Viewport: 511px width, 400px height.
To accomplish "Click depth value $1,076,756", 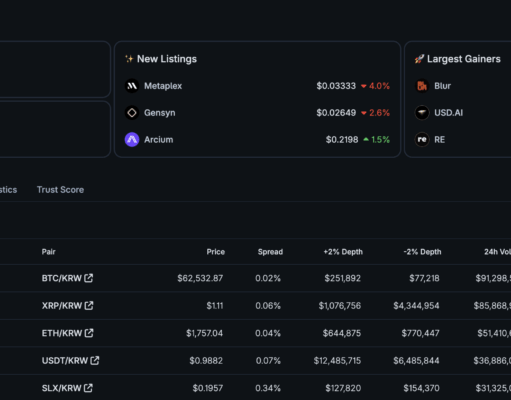I will coord(340,306).
